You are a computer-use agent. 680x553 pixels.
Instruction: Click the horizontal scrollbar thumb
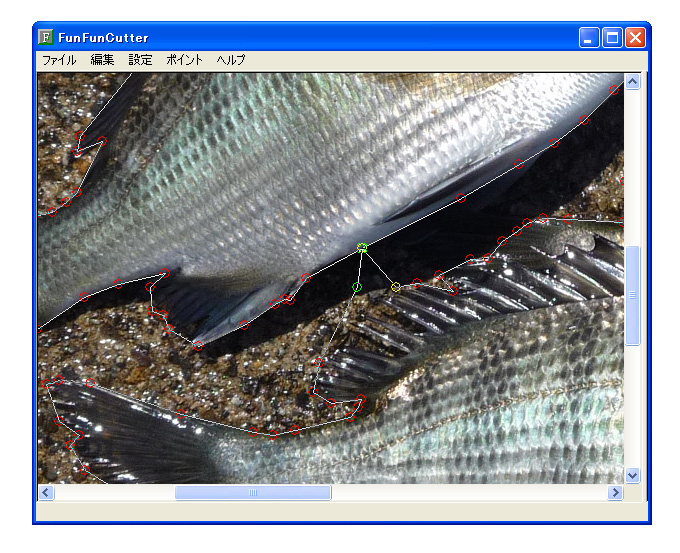(x=253, y=493)
